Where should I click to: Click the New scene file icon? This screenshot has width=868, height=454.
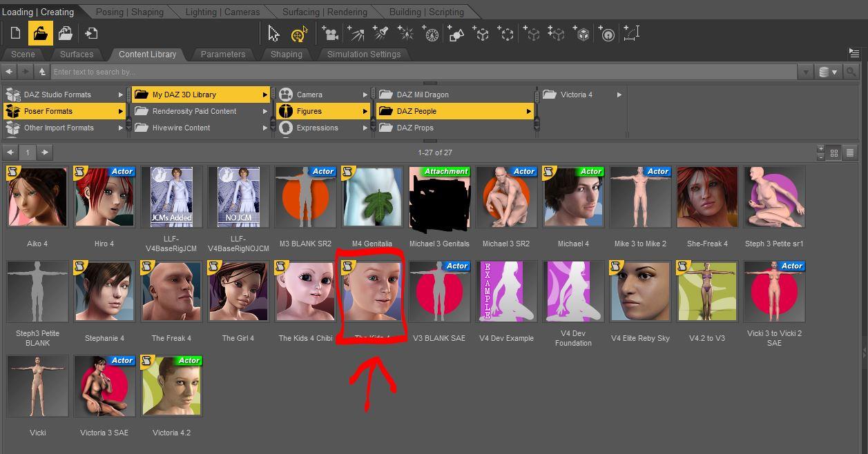pos(15,33)
